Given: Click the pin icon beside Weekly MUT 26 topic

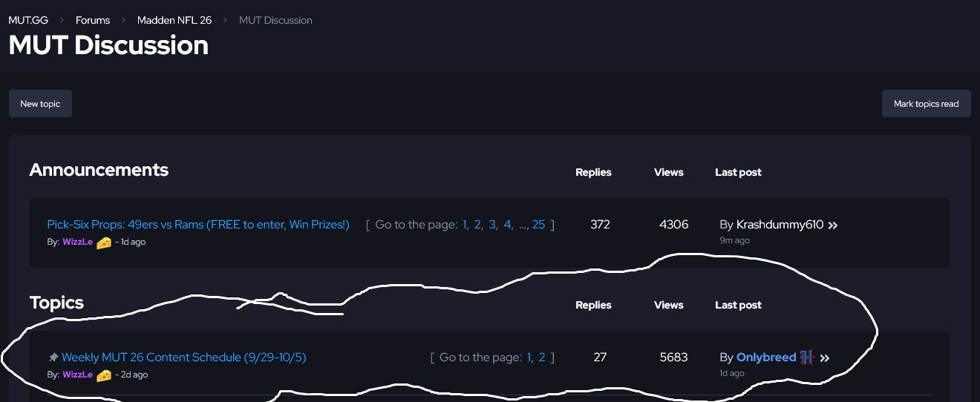Looking at the screenshot, I should 53,357.
